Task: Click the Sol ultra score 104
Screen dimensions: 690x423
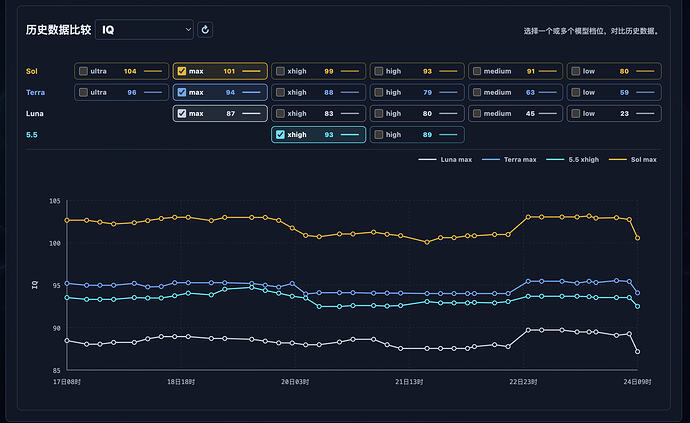Action: pyautogui.click(x=130, y=71)
